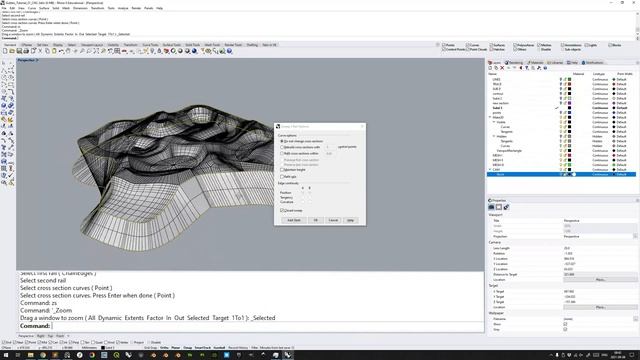
Task: Collapse the Visible sublayer group
Action: coord(494,122)
